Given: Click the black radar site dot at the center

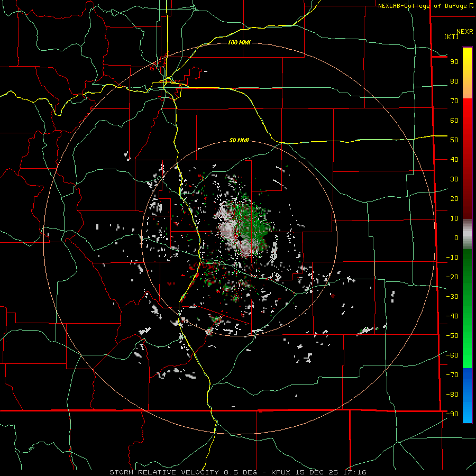Looking at the screenshot, I should 241,239.
